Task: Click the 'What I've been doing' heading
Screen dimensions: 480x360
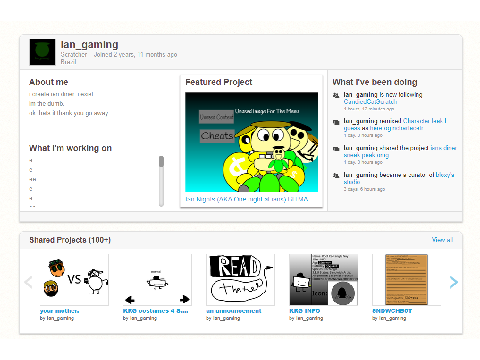Action: point(375,82)
